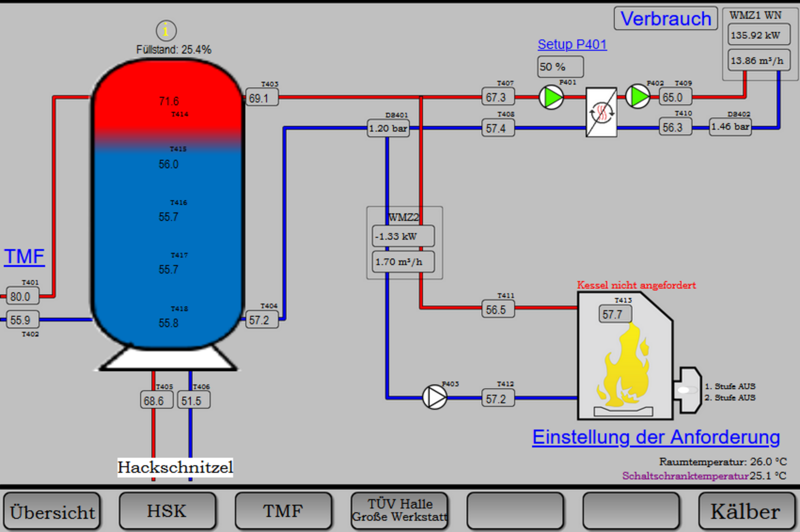
Task: Go to the Kälber tab
Action: coord(746,511)
